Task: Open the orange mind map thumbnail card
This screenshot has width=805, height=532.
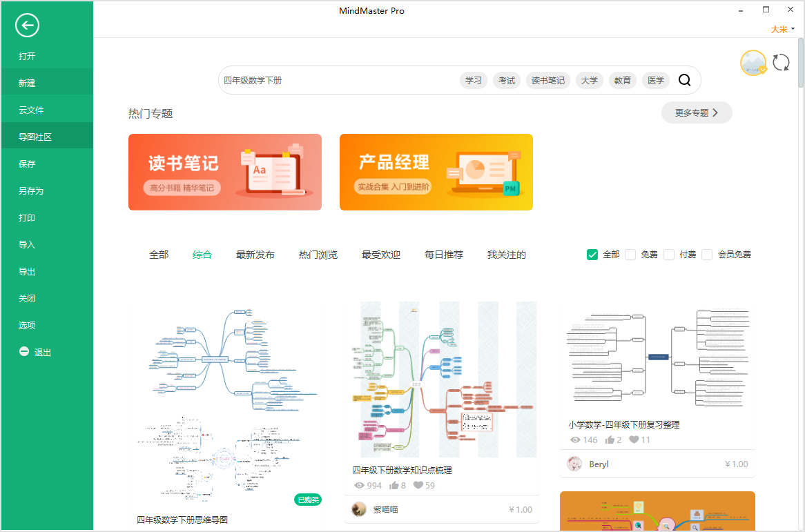Action: pyautogui.click(x=657, y=511)
